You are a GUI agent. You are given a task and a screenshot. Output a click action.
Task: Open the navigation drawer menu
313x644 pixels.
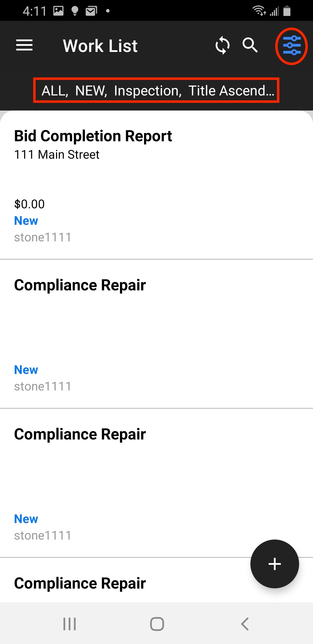[24, 45]
